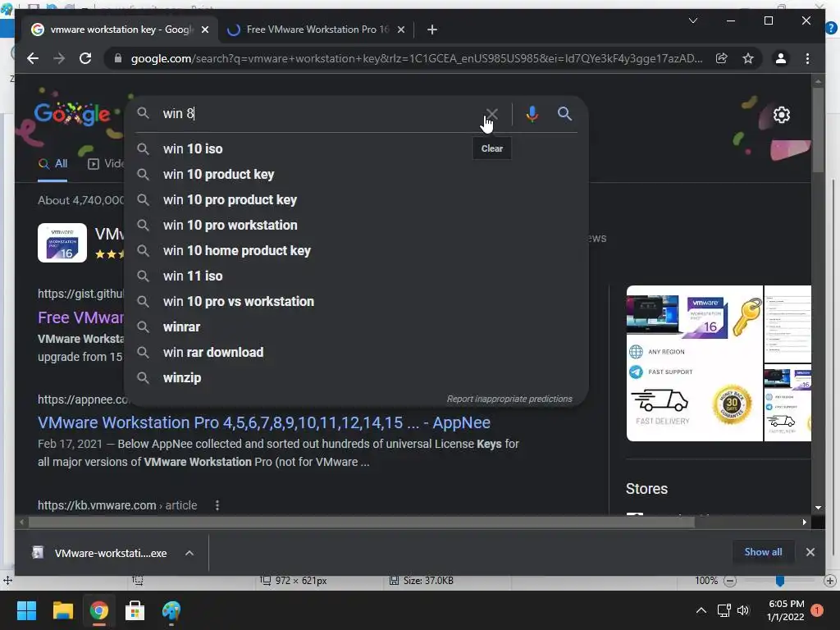Select suggestion 'win 11 iso'

coord(356,276)
